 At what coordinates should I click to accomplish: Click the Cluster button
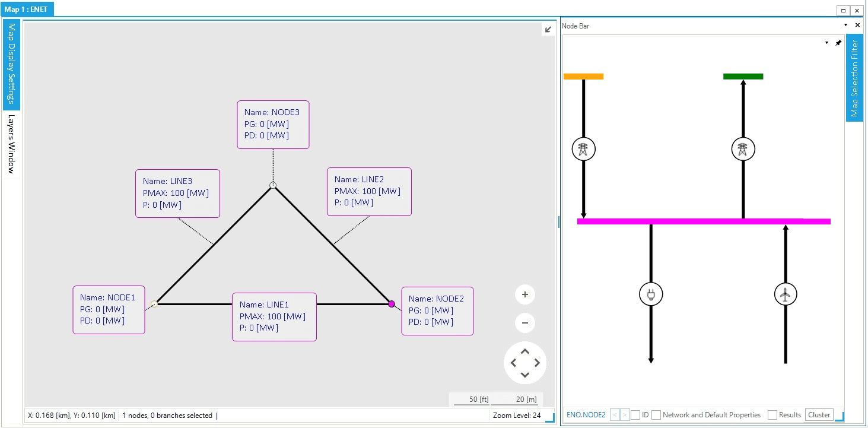(819, 415)
